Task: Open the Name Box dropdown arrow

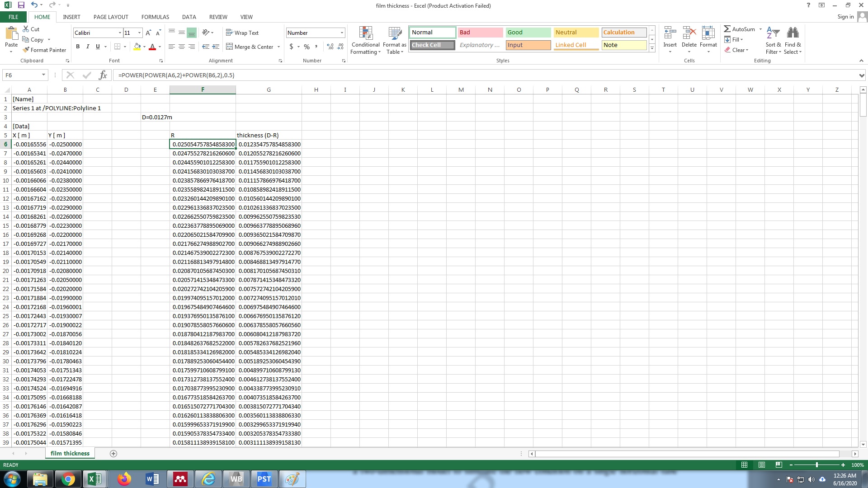Action: pos(43,75)
